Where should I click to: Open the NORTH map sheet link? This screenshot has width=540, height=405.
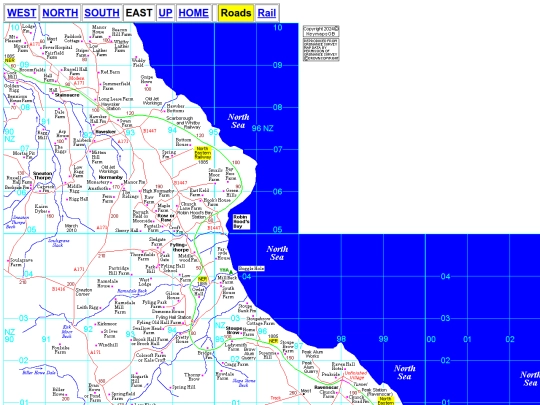tap(60, 13)
